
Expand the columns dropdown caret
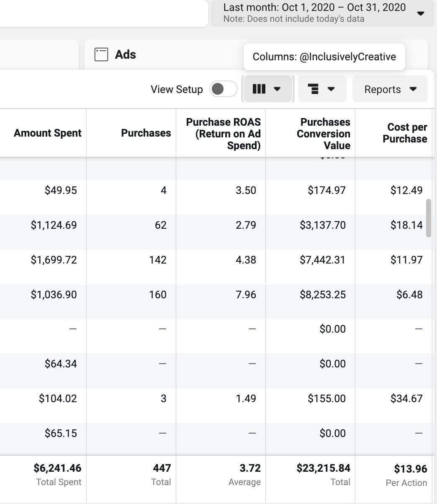[x=277, y=89]
